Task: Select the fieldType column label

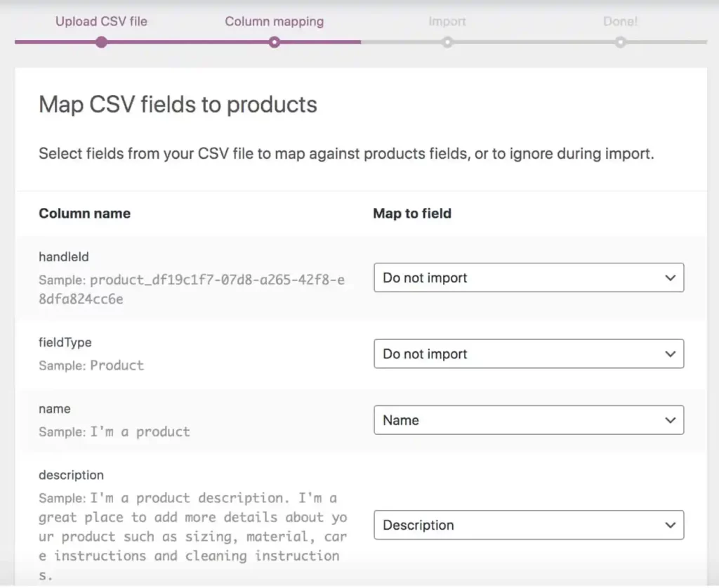Action: click(65, 343)
